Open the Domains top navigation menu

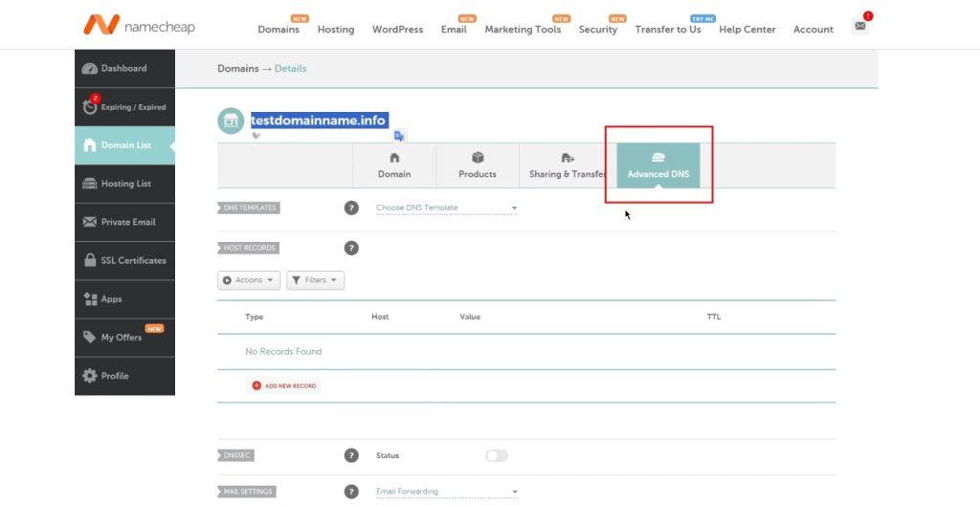(278, 30)
